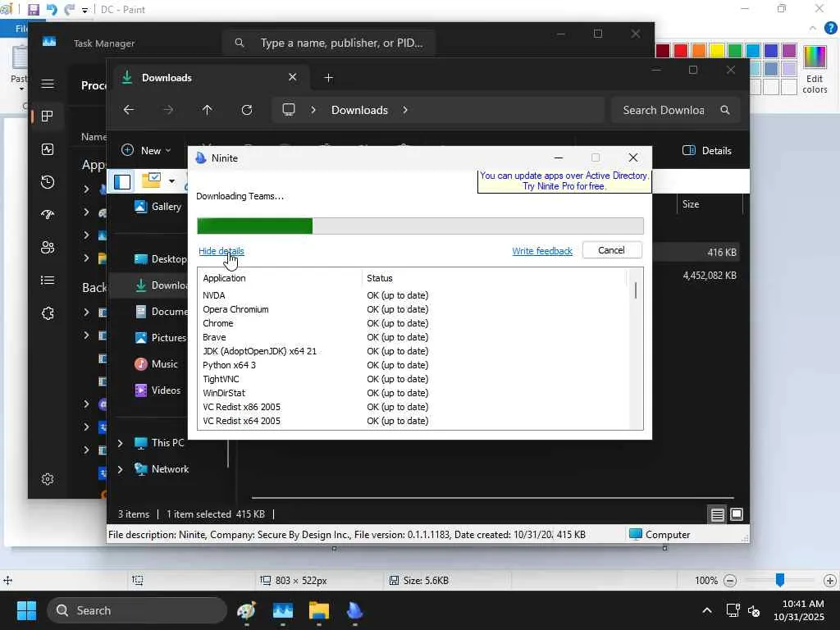Viewport: 840px width, 630px height.
Task: Open the Task Manager Services icon
Action: coord(48,313)
